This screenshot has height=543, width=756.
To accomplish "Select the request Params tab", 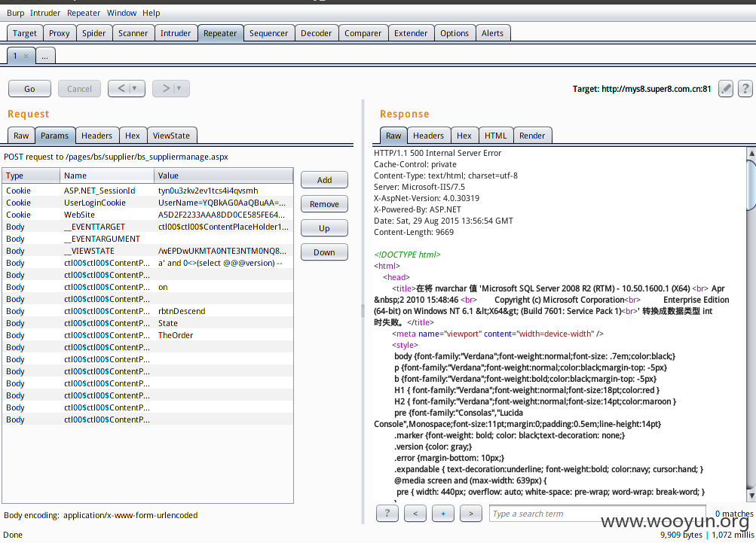I will (x=54, y=136).
